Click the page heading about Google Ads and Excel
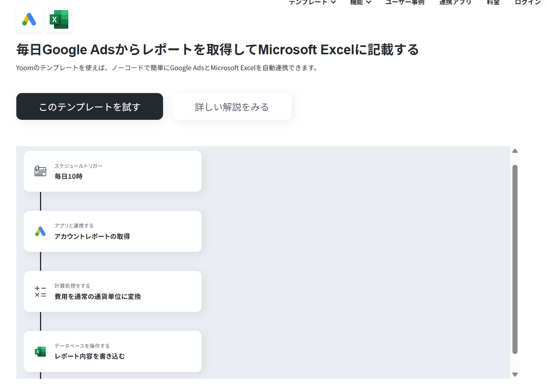 pyautogui.click(x=217, y=50)
